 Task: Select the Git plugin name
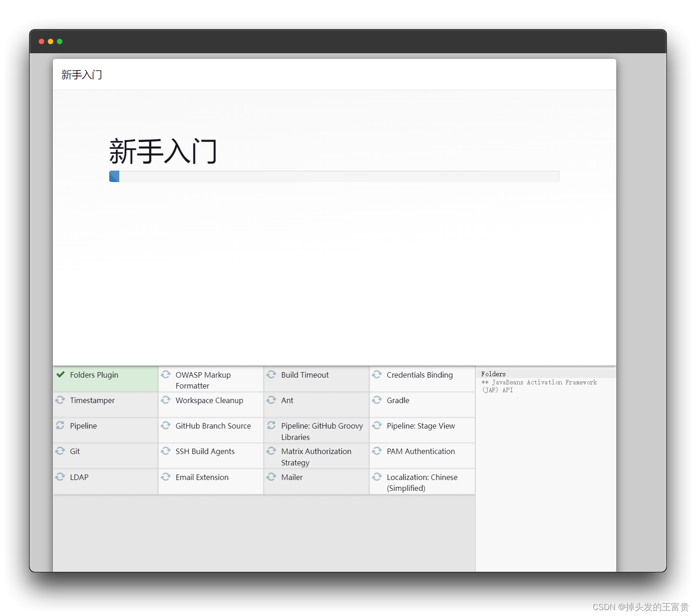(75, 451)
